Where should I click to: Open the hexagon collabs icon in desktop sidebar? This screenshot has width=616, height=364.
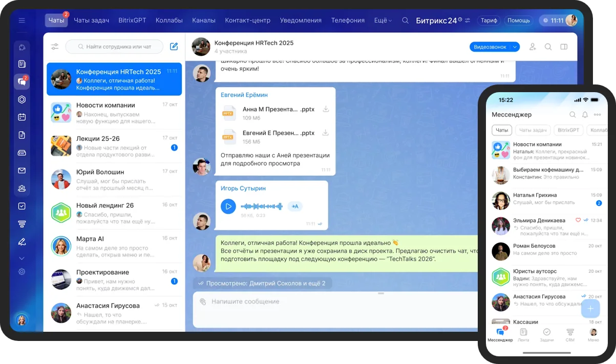(22, 99)
